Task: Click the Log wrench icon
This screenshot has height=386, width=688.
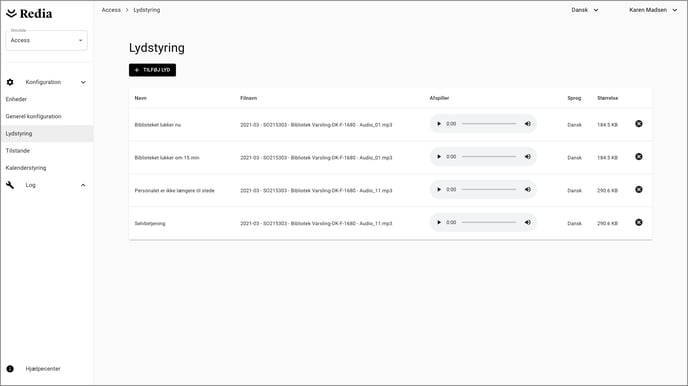Action: click(x=10, y=185)
